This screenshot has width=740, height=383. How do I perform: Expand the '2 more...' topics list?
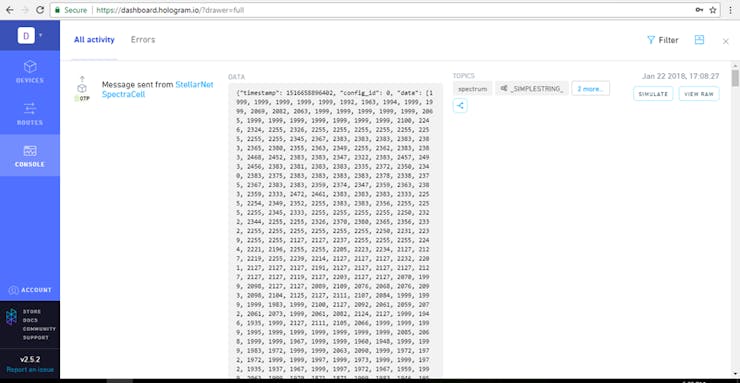[590, 89]
